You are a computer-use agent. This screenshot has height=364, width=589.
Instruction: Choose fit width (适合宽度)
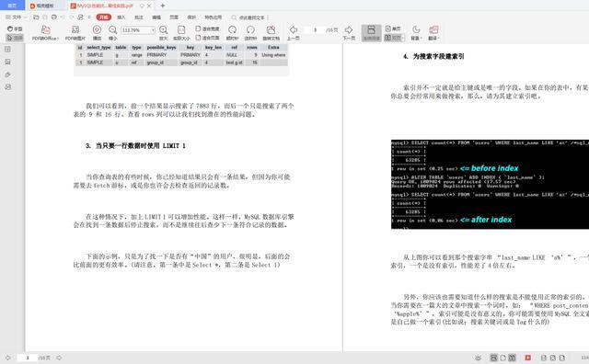point(207,28)
